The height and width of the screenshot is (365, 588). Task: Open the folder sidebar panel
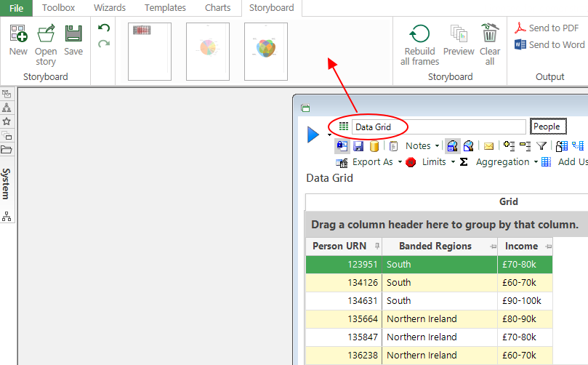point(7,150)
